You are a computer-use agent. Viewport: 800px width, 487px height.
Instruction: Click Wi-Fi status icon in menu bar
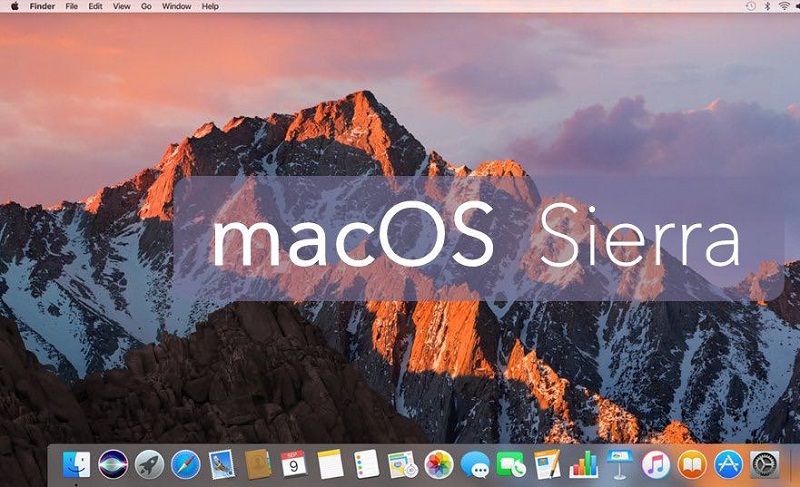point(783,6)
